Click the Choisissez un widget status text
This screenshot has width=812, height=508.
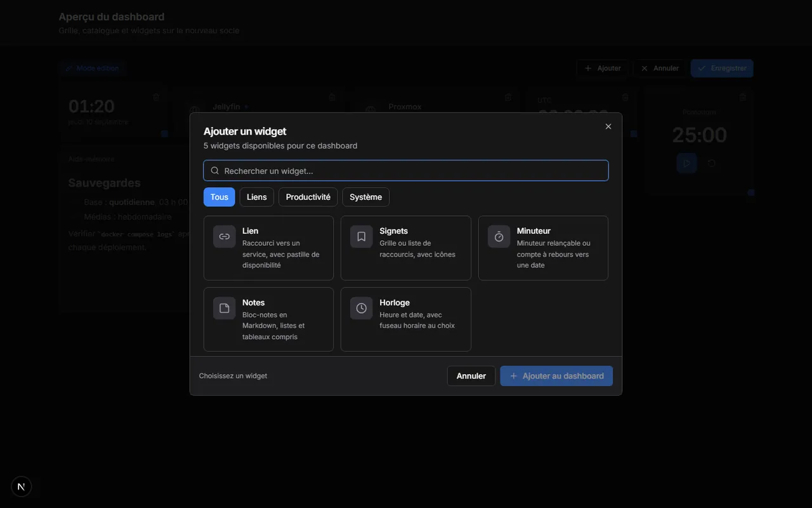pyautogui.click(x=233, y=376)
